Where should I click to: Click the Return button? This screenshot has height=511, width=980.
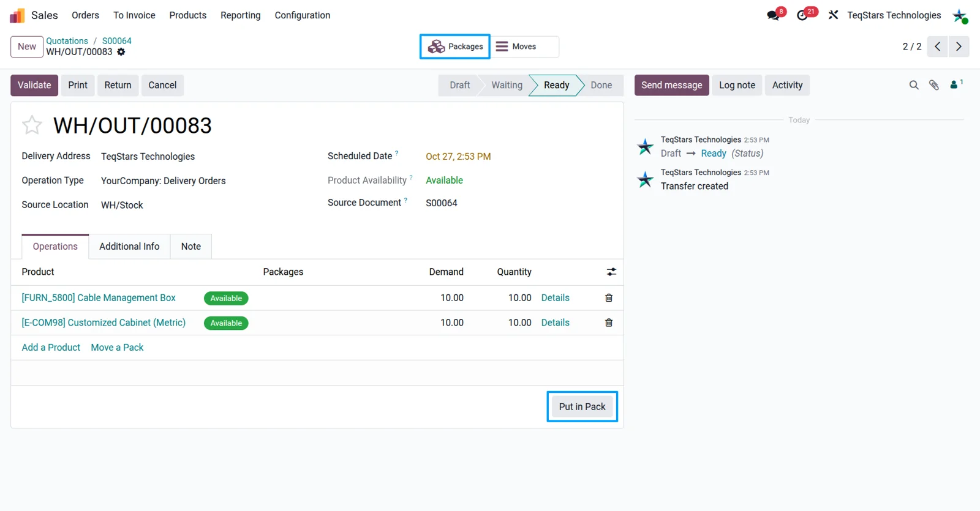pyautogui.click(x=118, y=85)
